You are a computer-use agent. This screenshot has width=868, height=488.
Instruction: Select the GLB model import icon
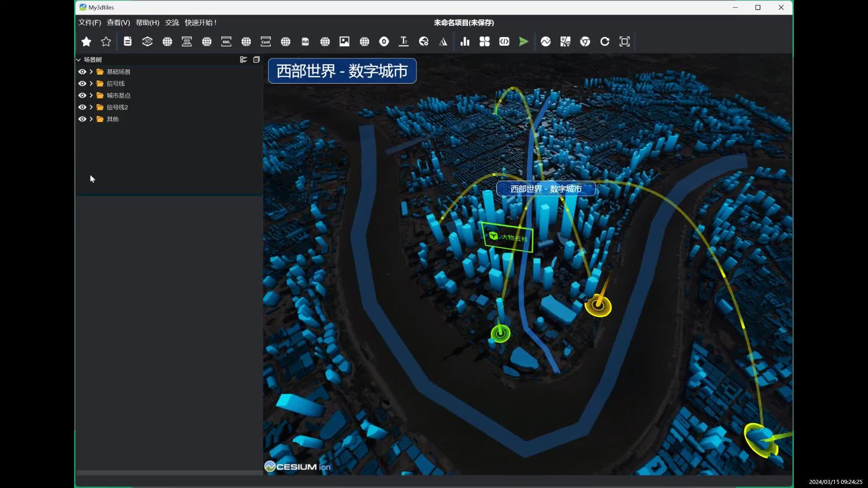[x=305, y=42]
